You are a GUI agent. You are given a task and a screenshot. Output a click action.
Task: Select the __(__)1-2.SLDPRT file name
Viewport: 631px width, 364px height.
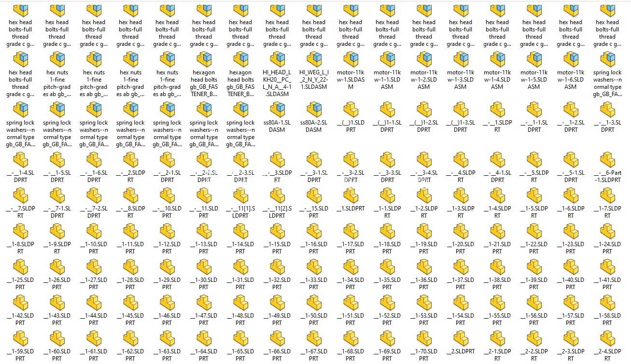pyautogui.click(x=424, y=126)
